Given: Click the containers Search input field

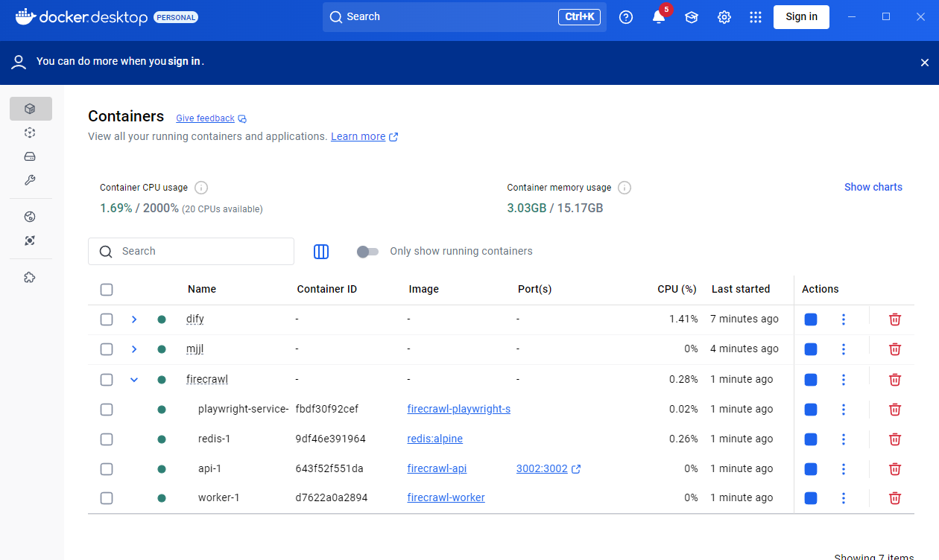Looking at the screenshot, I should point(191,252).
